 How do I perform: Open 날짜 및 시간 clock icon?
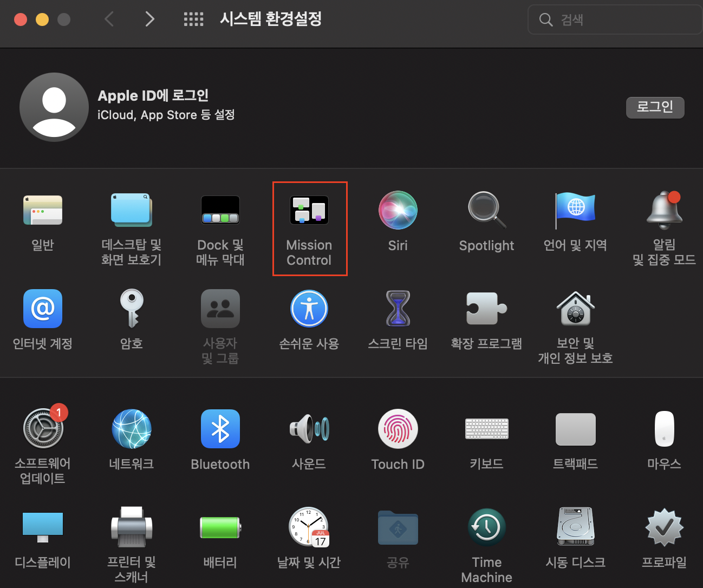point(309,527)
